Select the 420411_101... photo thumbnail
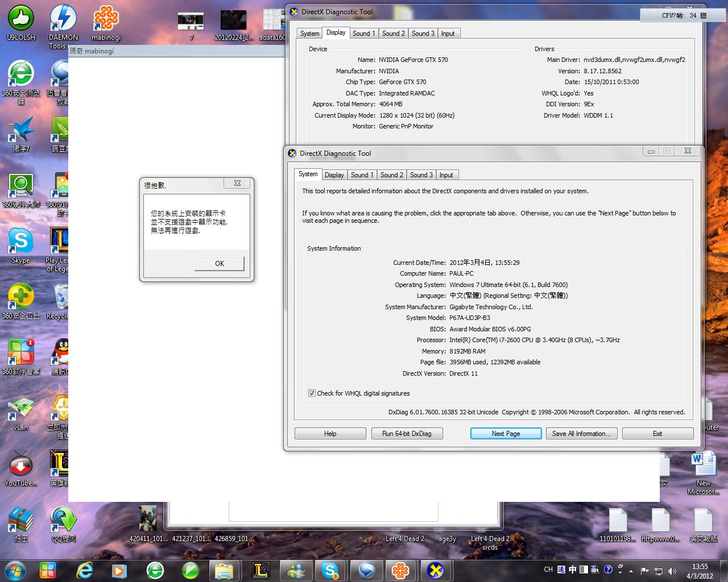The width and height of the screenshot is (728, 582). [x=148, y=524]
